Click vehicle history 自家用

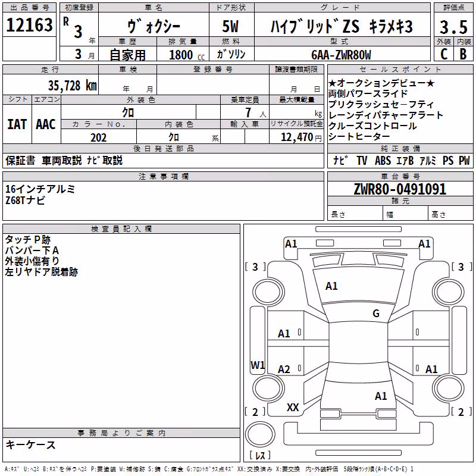(127, 55)
